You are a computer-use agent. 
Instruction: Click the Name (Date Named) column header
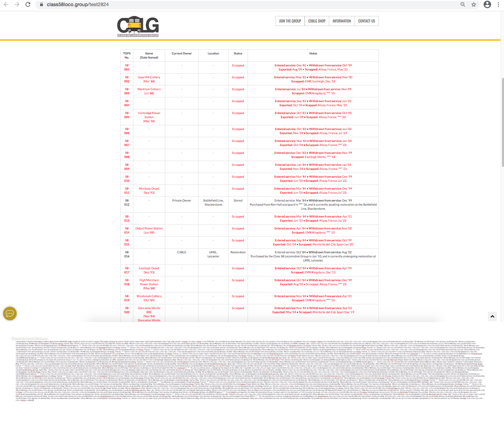tap(149, 55)
